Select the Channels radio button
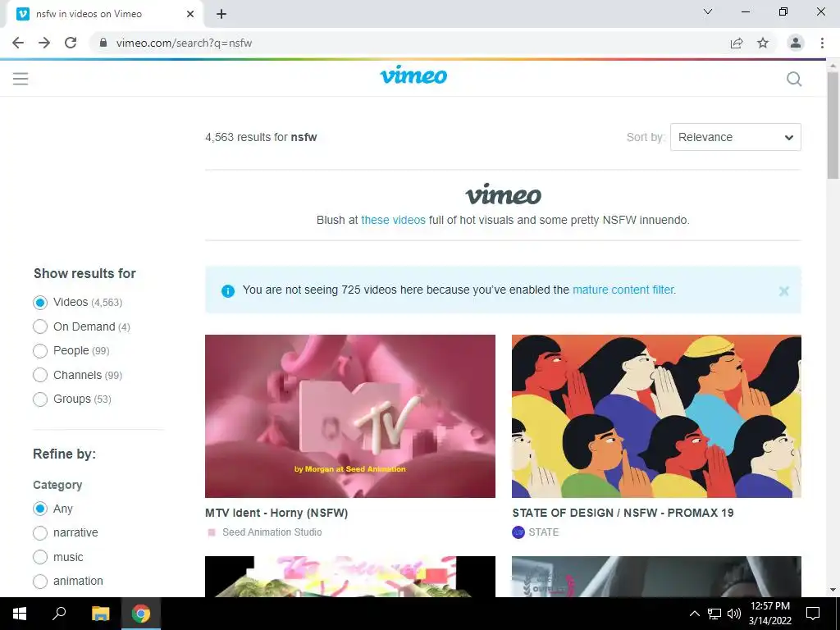The height and width of the screenshot is (630, 840). (40, 375)
